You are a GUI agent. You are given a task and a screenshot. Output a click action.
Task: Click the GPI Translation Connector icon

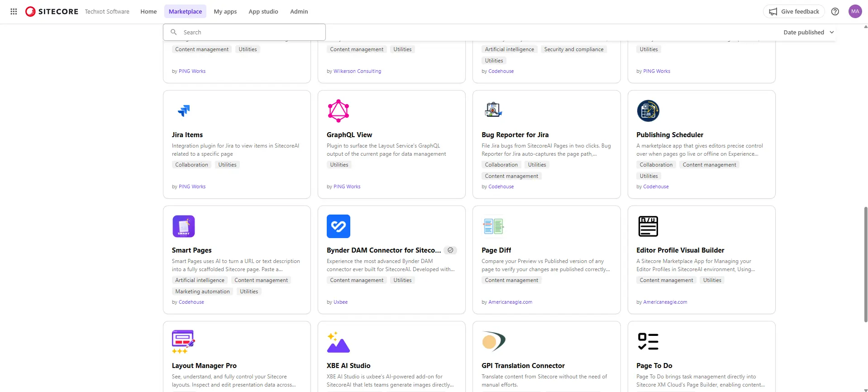point(493,341)
